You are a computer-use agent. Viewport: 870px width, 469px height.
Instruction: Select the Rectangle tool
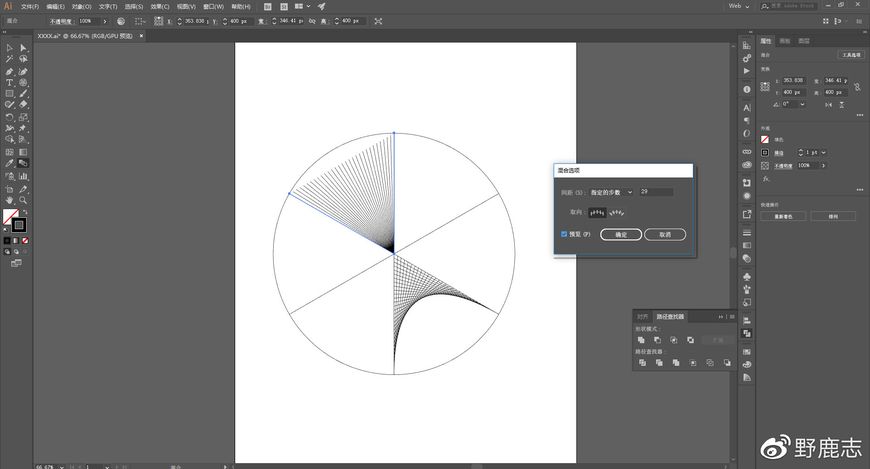coord(9,94)
